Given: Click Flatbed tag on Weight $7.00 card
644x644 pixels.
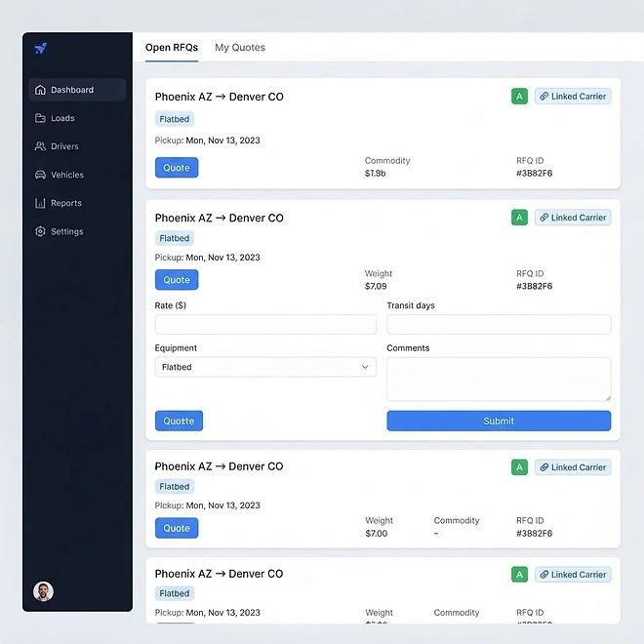Looking at the screenshot, I should click(x=175, y=486).
